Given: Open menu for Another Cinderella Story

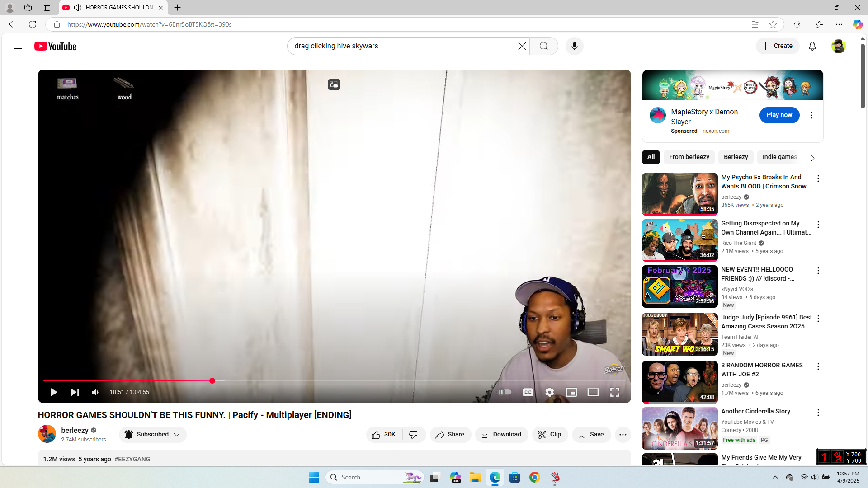Looking at the screenshot, I should [x=818, y=413].
